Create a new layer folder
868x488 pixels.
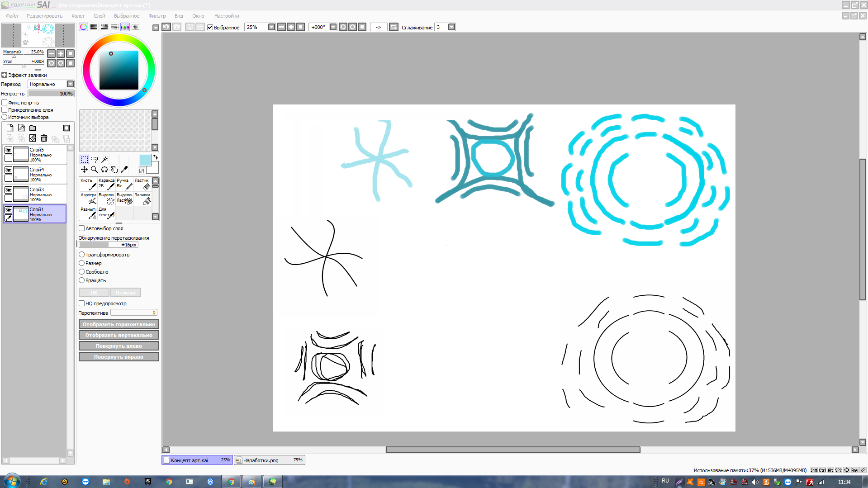33,128
